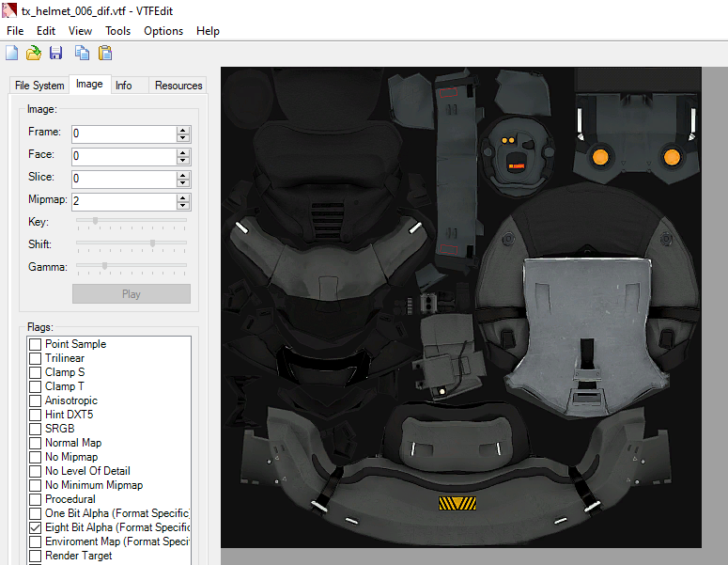Open the Tools menu

tap(117, 31)
